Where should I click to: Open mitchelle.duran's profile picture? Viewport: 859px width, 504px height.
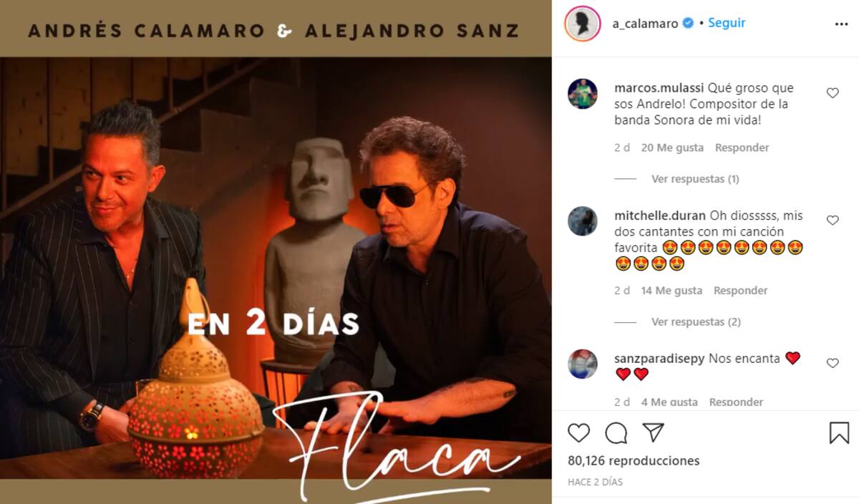pos(582,220)
